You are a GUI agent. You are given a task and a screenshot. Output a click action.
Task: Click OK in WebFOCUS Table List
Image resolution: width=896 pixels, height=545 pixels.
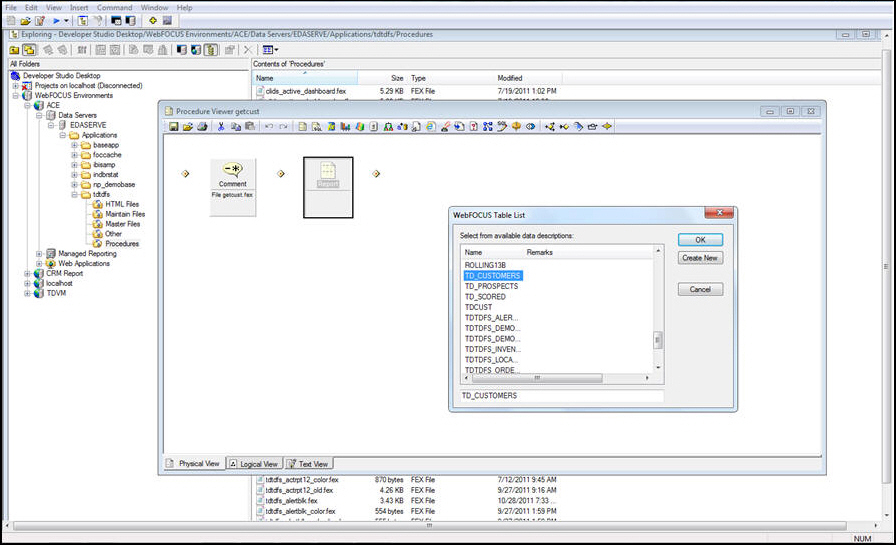[701, 240]
